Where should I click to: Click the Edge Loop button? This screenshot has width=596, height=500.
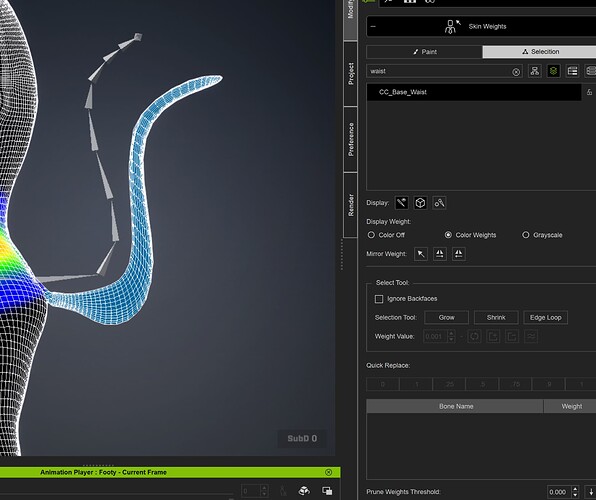[545, 317]
